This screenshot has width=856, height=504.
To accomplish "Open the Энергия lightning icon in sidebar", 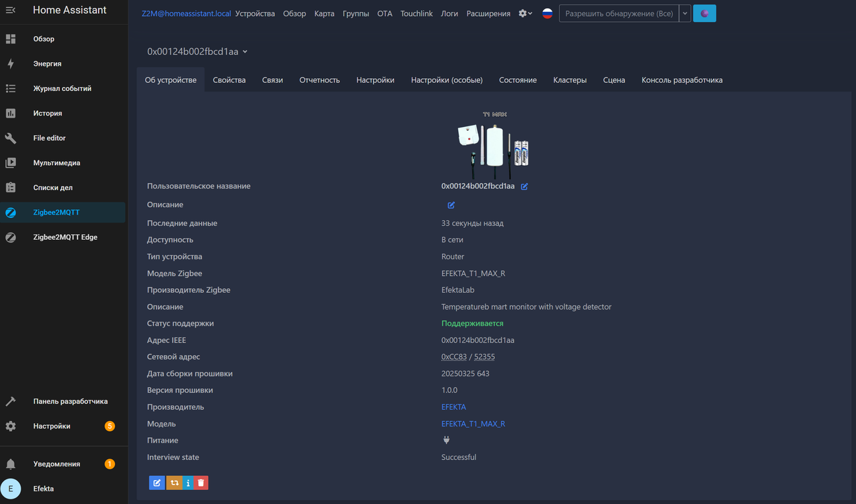I will pyautogui.click(x=11, y=64).
